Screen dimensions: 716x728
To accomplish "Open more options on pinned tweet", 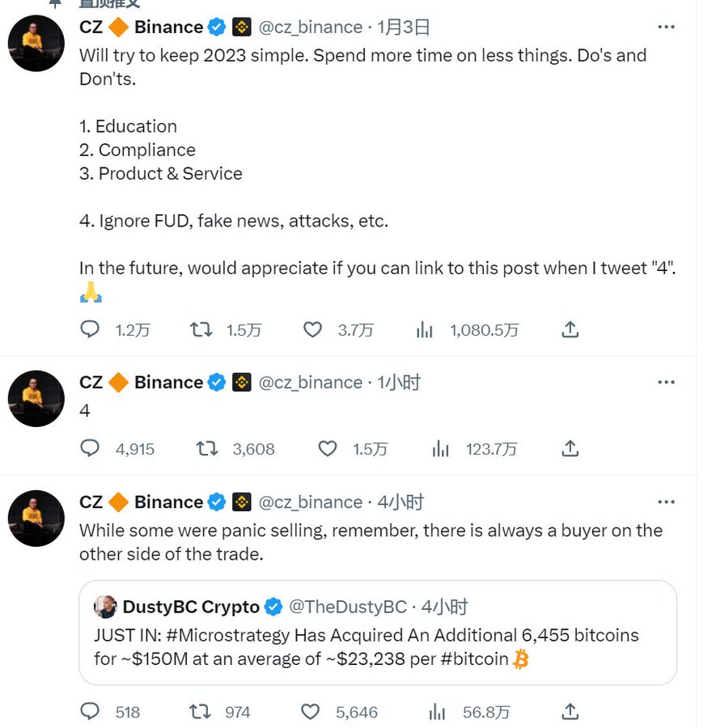I will click(666, 27).
